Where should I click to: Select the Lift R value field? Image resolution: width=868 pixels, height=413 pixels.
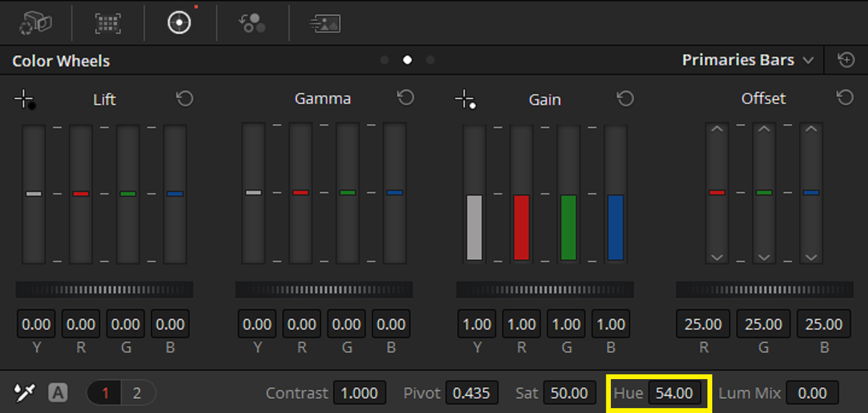81,324
